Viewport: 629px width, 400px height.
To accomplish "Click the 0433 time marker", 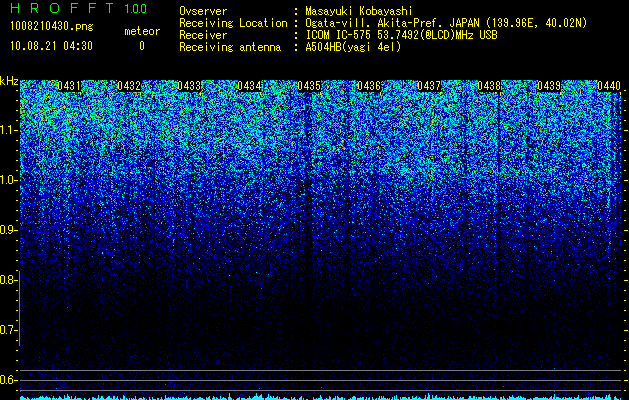I will click(189, 86).
